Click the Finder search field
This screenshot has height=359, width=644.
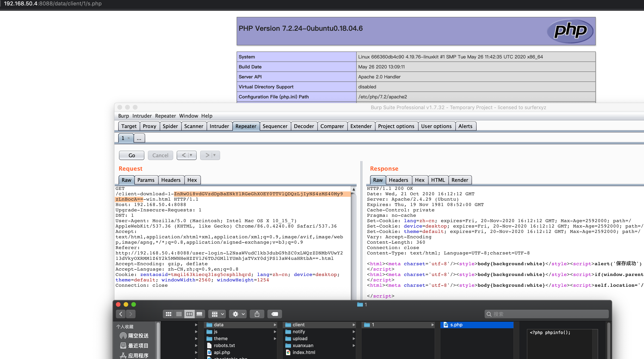[547, 314]
